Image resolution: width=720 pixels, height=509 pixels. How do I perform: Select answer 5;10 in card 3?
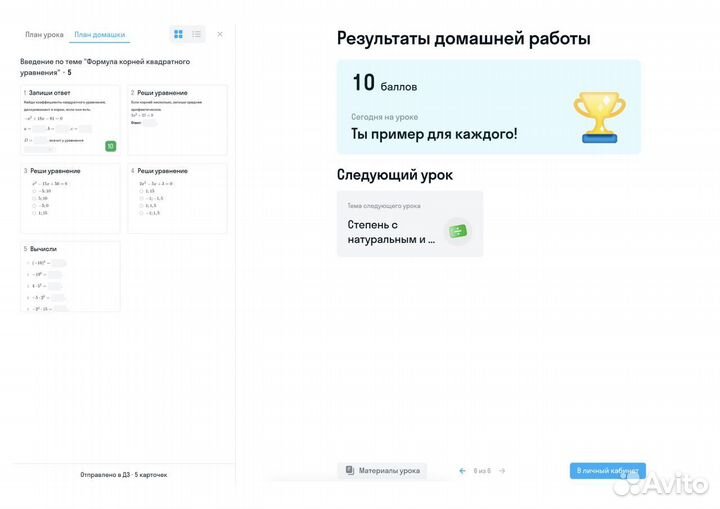point(34,198)
